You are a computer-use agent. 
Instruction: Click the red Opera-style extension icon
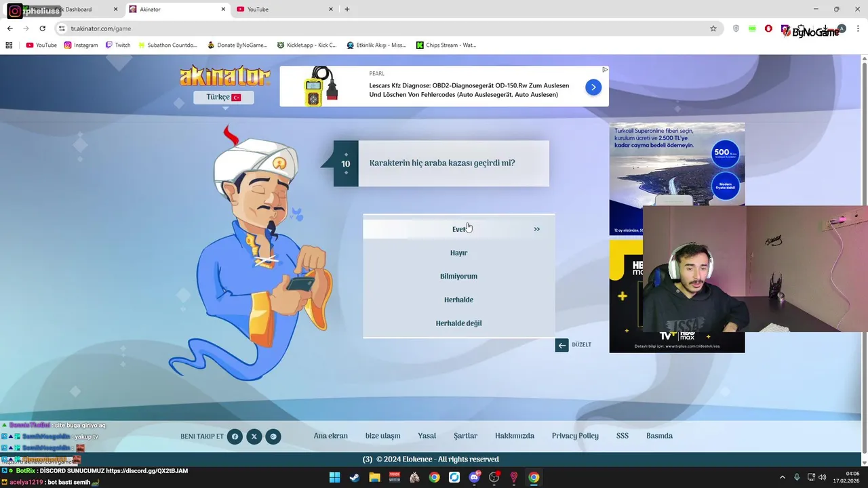pos(768,28)
